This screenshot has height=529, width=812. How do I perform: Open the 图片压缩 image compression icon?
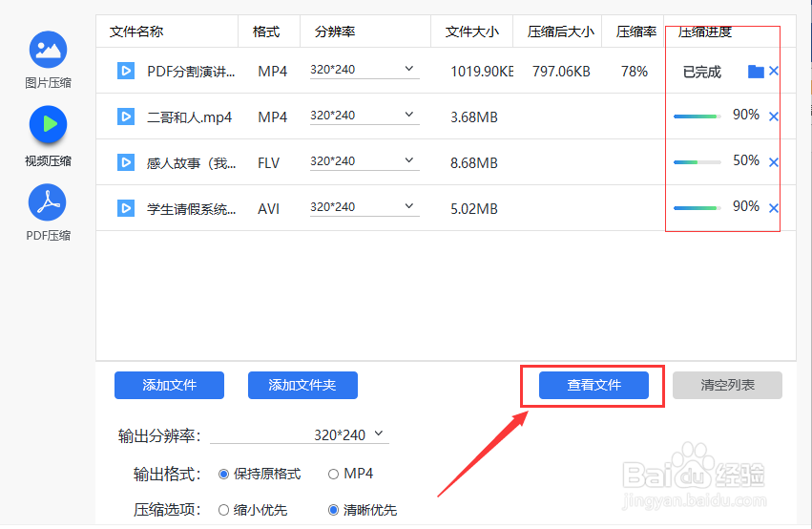click(x=48, y=50)
